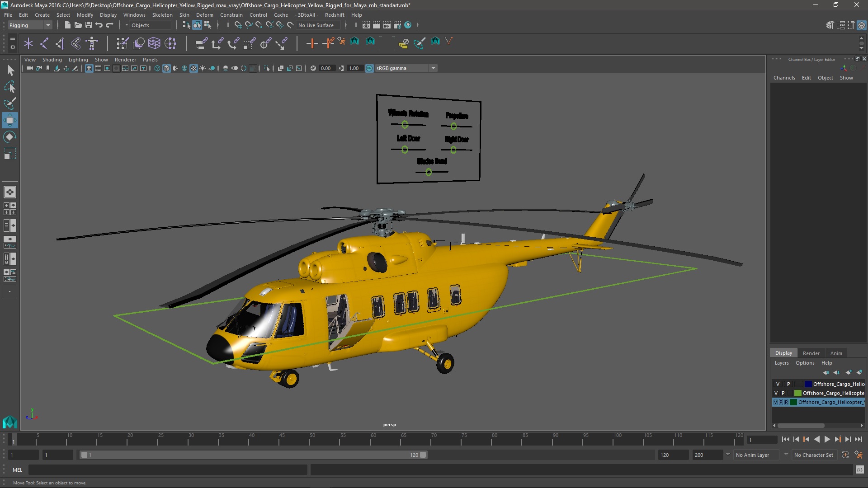Image resolution: width=868 pixels, height=488 pixels.
Task: Click green color swatch of second layer
Action: tap(797, 393)
